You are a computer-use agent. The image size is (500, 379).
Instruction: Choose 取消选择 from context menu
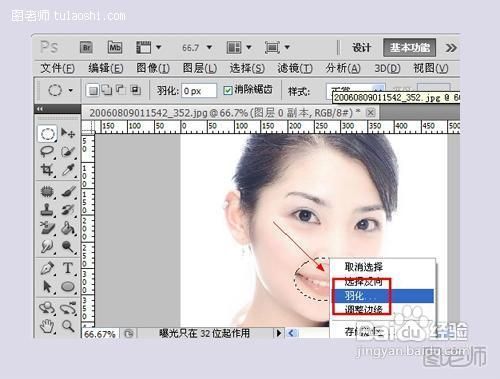(x=383, y=267)
